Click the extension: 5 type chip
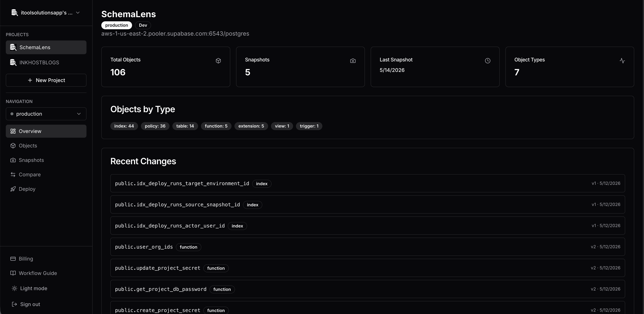The width and height of the screenshot is (644, 314). pyautogui.click(x=251, y=126)
